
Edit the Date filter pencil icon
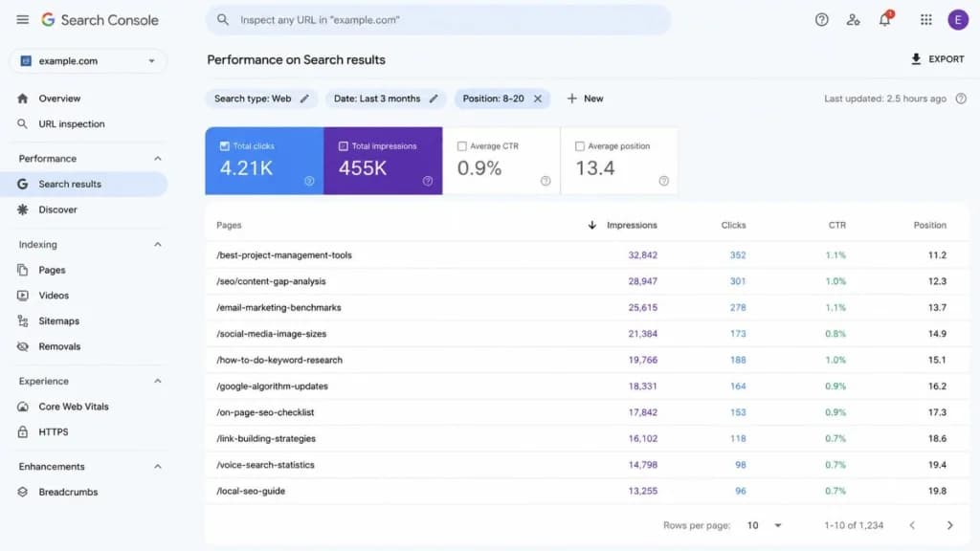coord(434,99)
